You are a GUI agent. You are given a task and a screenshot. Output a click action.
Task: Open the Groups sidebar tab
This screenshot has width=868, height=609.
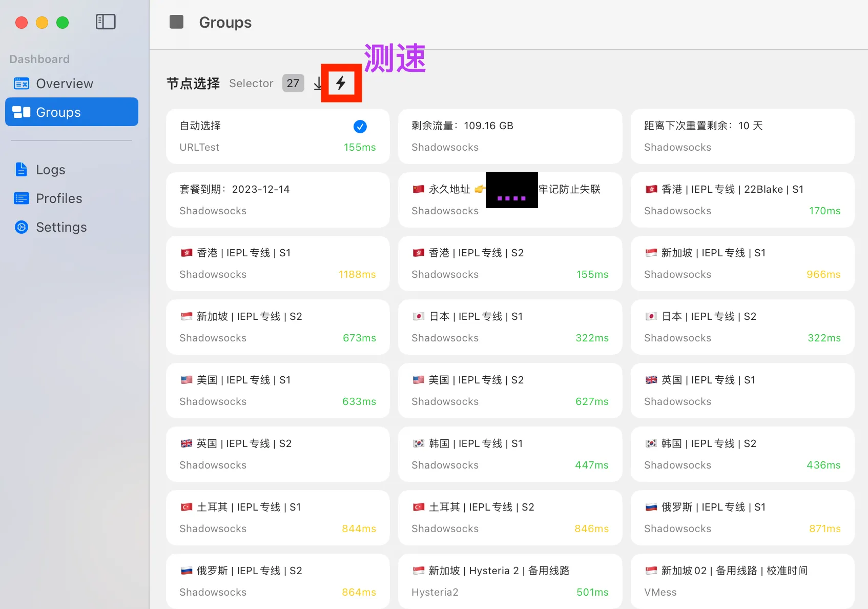click(72, 112)
